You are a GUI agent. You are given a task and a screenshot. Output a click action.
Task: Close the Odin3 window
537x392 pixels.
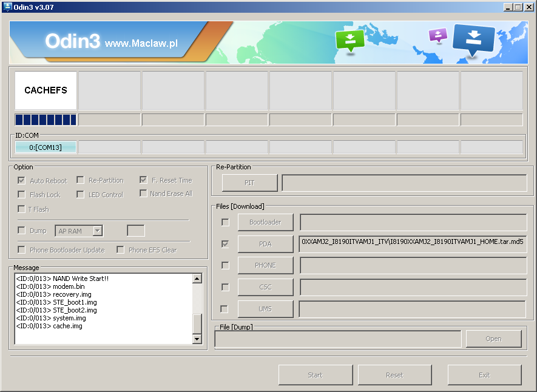coord(529,7)
